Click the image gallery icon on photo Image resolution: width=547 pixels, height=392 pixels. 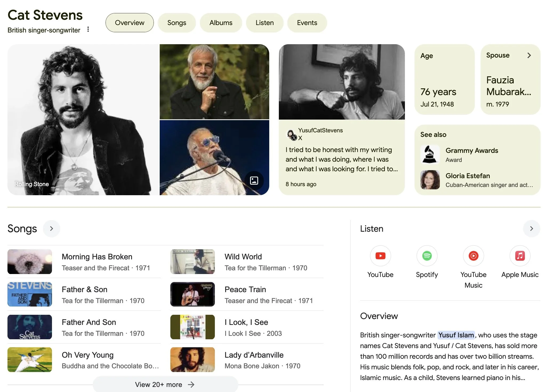(x=254, y=181)
